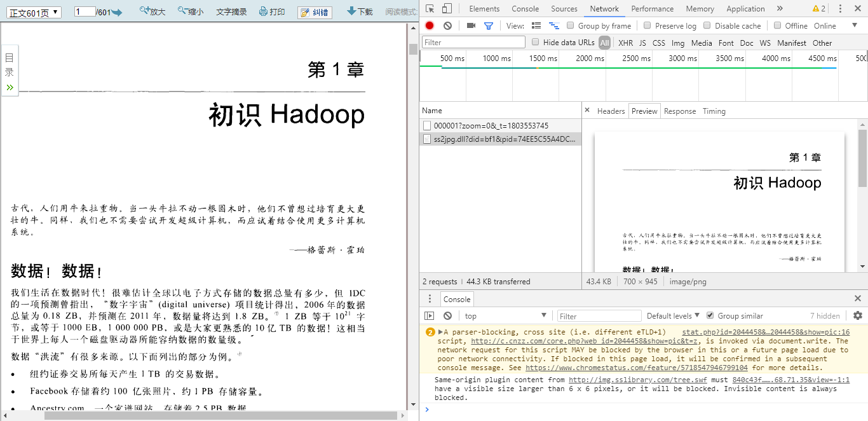Screen dimensions: 868x421
Task: Click the network Filter text field
Action: point(474,43)
